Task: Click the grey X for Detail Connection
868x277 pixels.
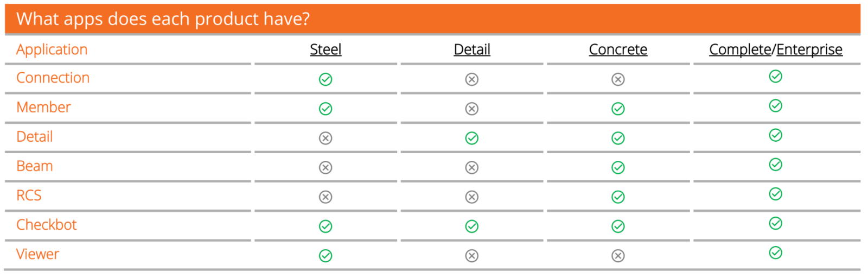Action: coord(472,79)
